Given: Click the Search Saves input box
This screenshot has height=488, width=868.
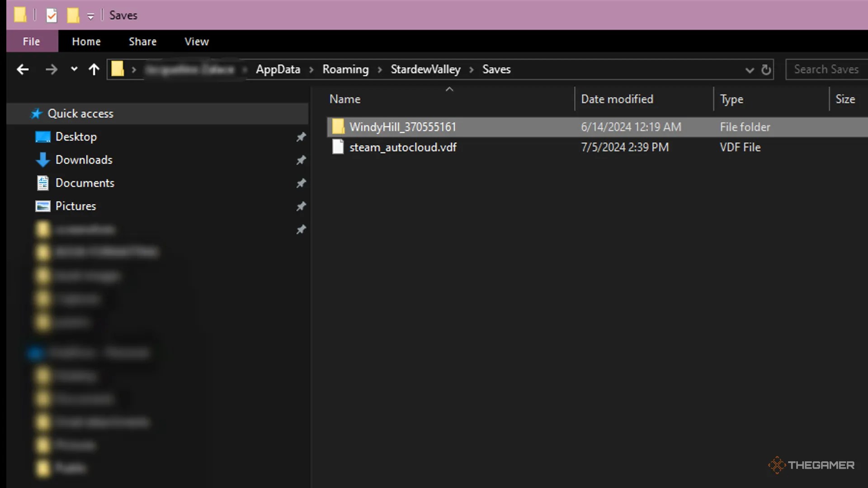Looking at the screenshot, I should coord(826,70).
